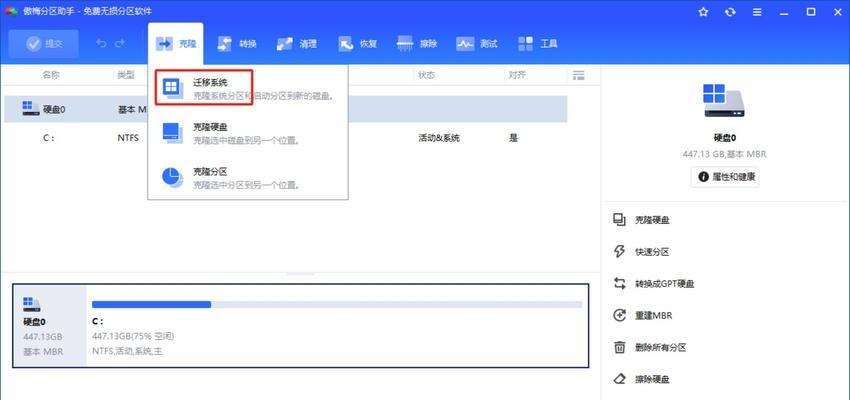Click the refresh icon in title bar
The height and width of the screenshot is (400, 850).
(x=730, y=12)
